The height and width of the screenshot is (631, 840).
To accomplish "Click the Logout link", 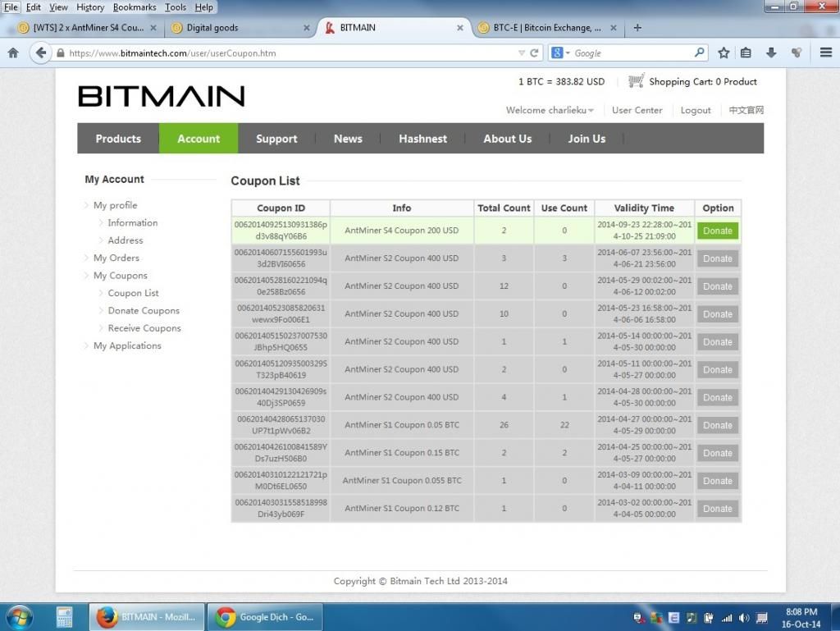I will click(x=696, y=110).
